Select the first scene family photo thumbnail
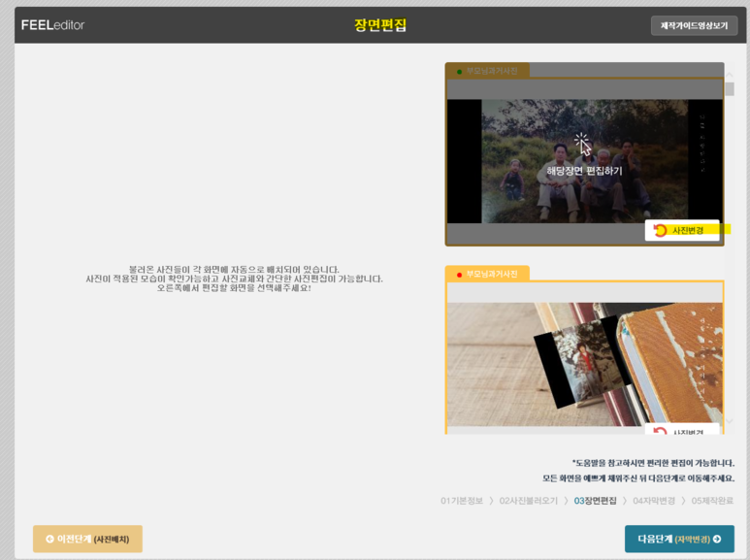The height and width of the screenshot is (560, 750). [584, 161]
